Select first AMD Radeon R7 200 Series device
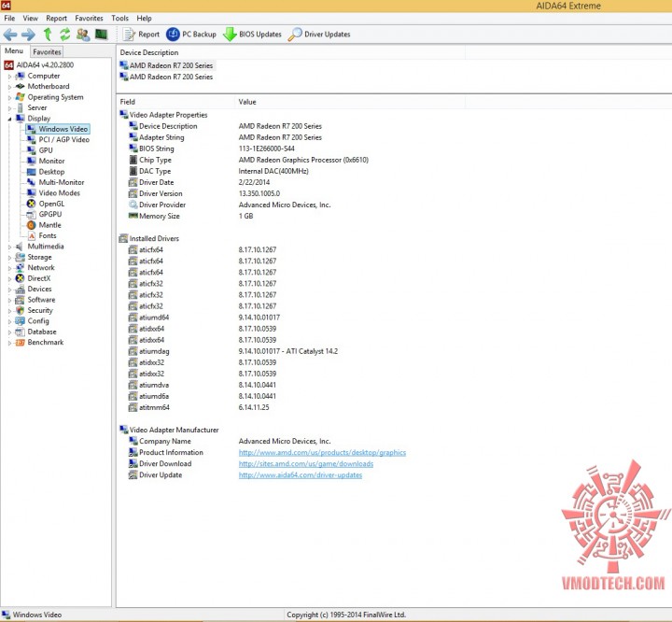672x622 pixels. 171,65
